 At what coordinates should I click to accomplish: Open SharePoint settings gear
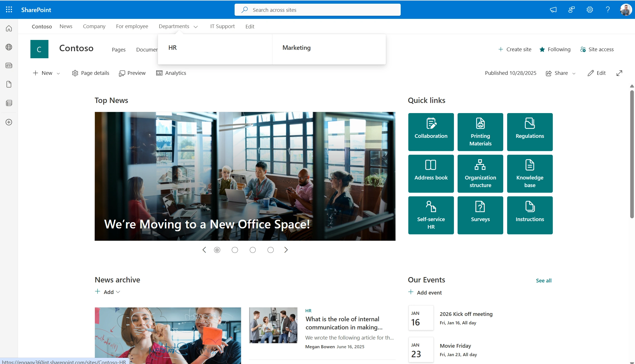(589, 9)
